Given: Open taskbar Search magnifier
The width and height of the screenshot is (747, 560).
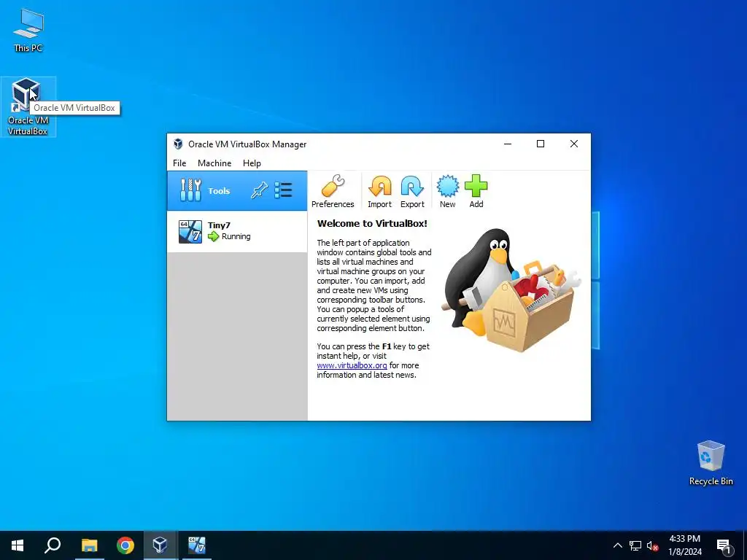Looking at the screenshot, I should coord(53,545).
